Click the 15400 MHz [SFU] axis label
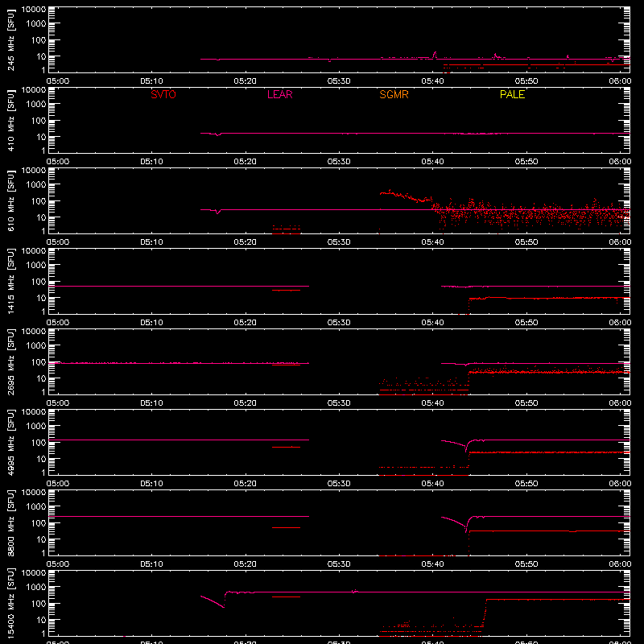The width and height of the screenshot is (644, 644). 11,603
